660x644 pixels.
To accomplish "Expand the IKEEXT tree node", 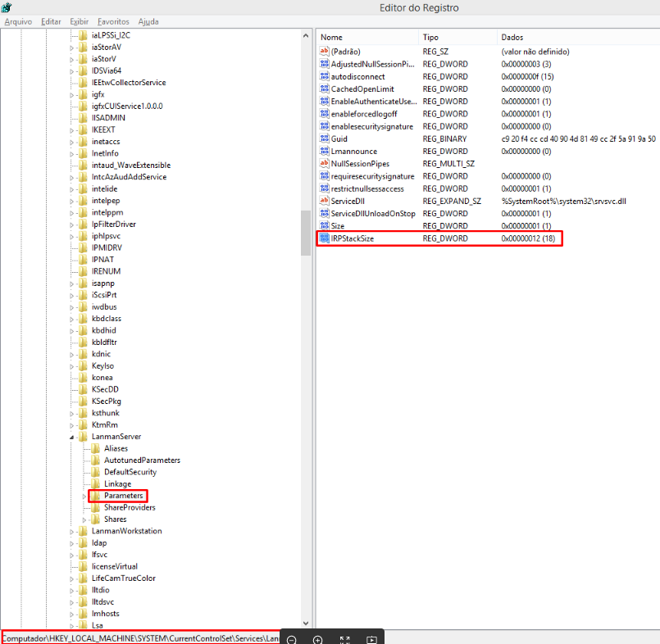I will 71,130.
